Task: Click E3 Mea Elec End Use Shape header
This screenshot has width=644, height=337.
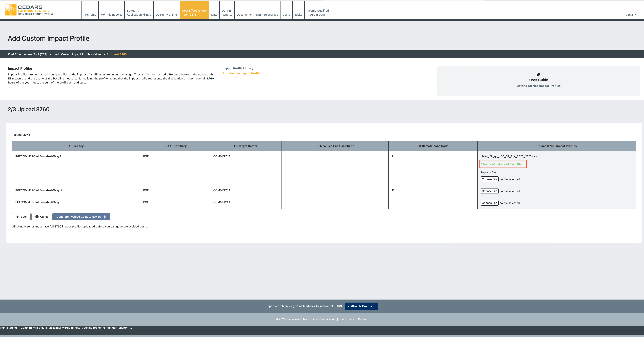Action: pos(335,146)
